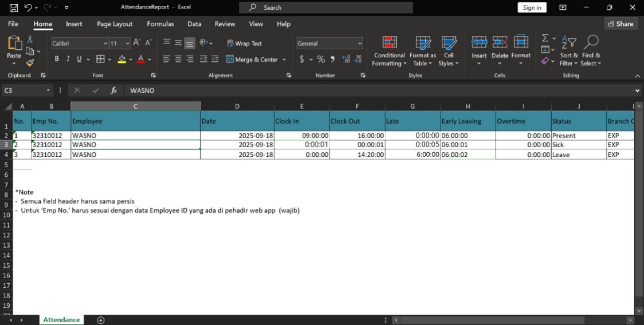644x325 pixels.
Task: Click the Increase Font Size icon
Action: 136,43
